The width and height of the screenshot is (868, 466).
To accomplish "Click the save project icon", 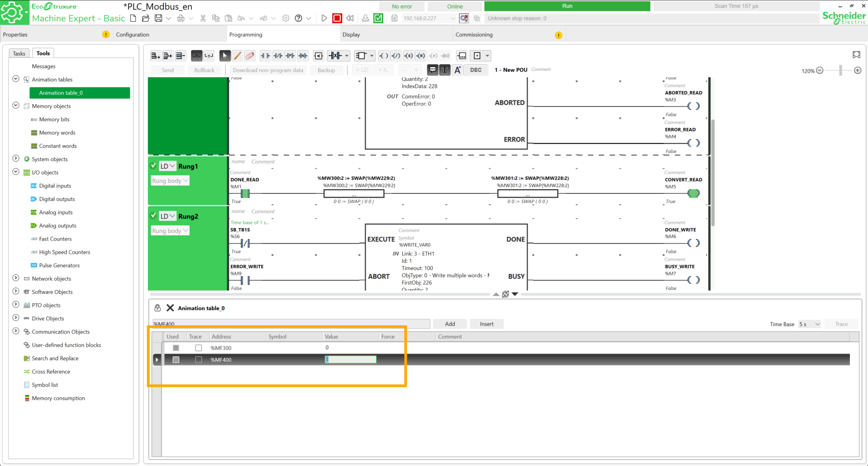I will click(x=158, y=18).
